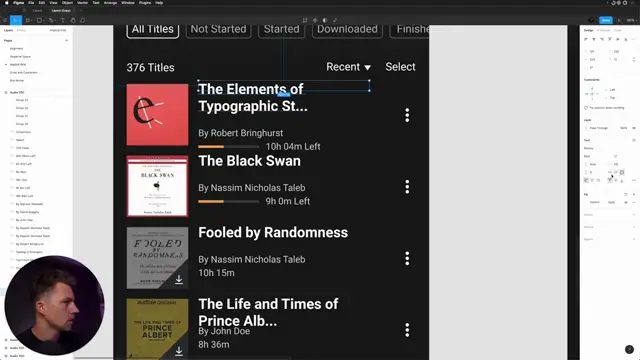
Task: Open the Implicit Grid page dropdown in layers header
Action: click(58, 30)
